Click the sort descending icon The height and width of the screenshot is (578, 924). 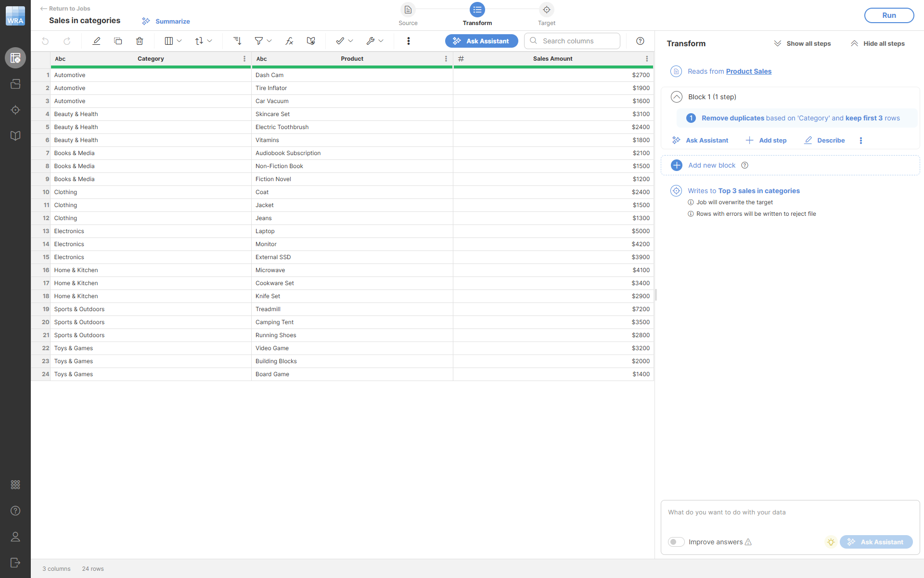click(237, 41)
